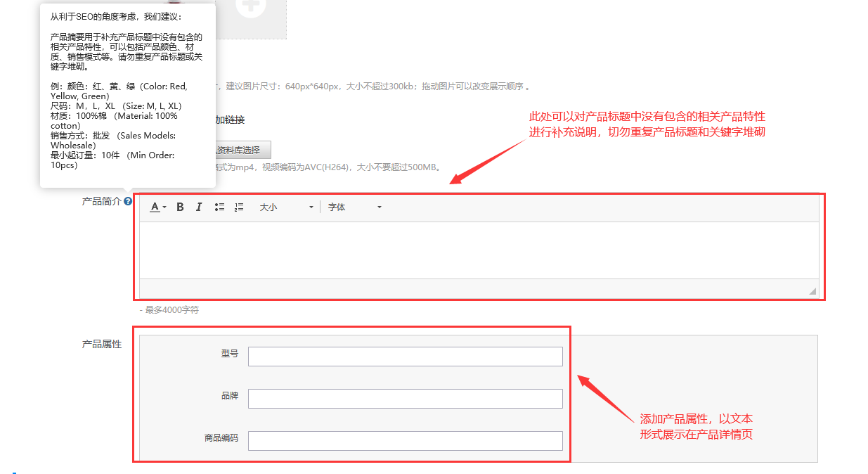This screenshot has height=474, width=868.
Task: Focus the 商品编码 input field
Action: point(405,441)
